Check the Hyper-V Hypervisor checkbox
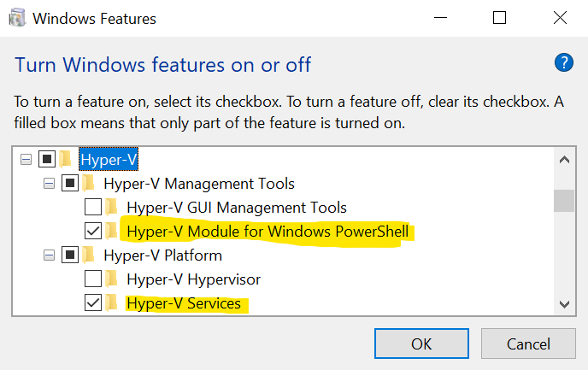This screenshot has width=588, height=370. (93, 279)
